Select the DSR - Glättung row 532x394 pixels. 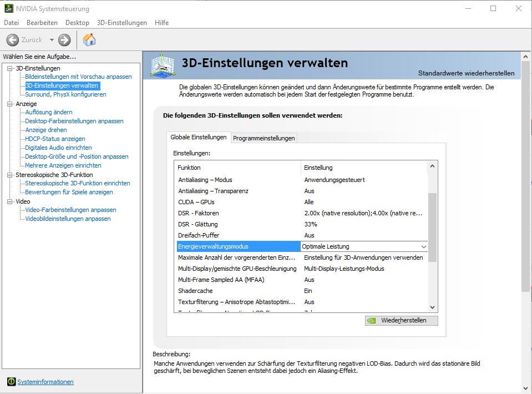[x=302, y=224]
